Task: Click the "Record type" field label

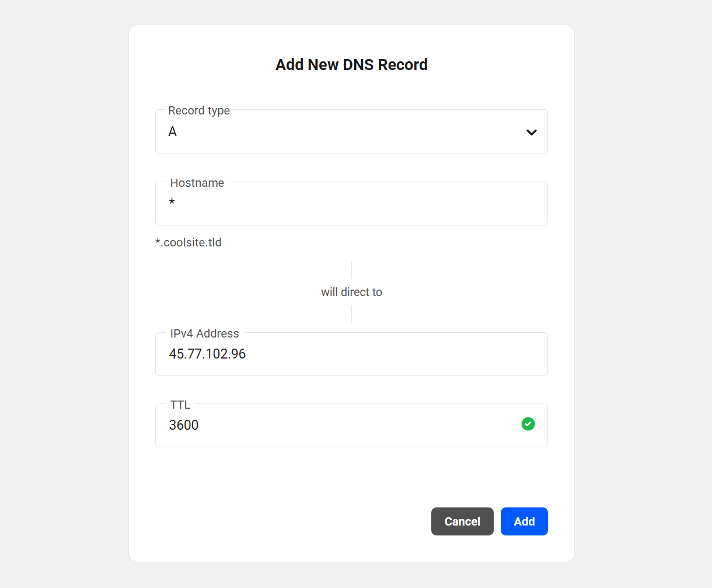Action: pyautogui.click(x=199, y=110)
